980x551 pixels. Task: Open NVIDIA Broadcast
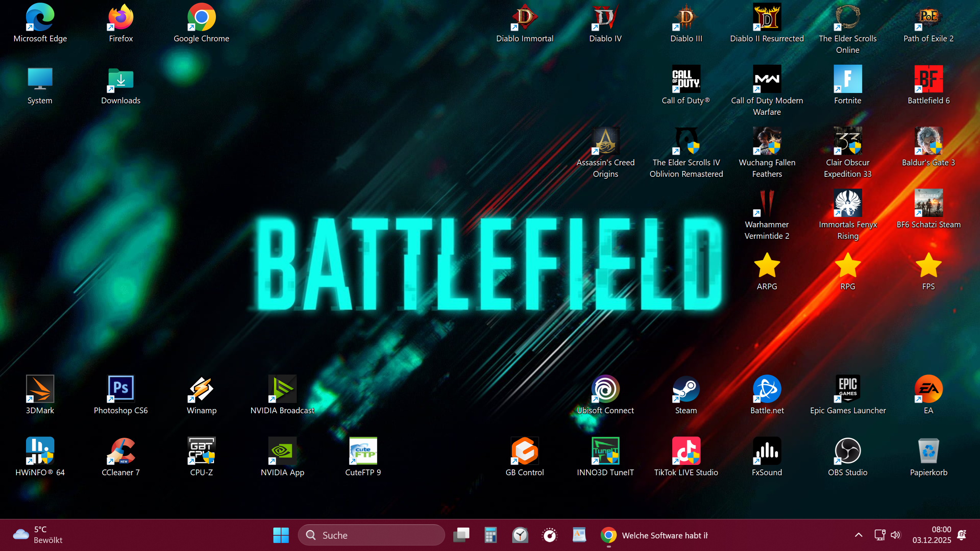[283, 389]
